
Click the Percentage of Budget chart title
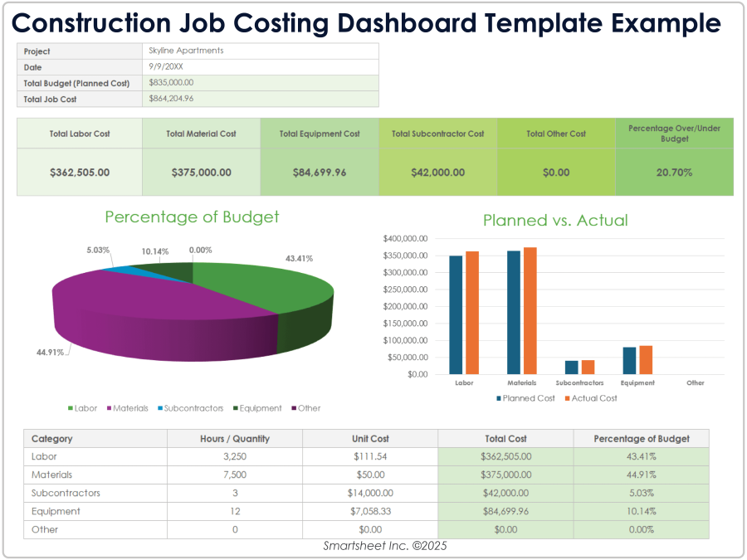pyautogui.click(x=191, y=217)
